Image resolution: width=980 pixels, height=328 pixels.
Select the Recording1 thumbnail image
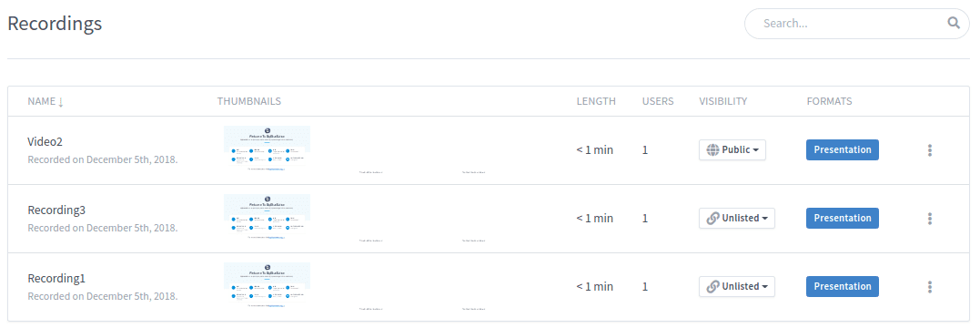[x=267, y=285]
